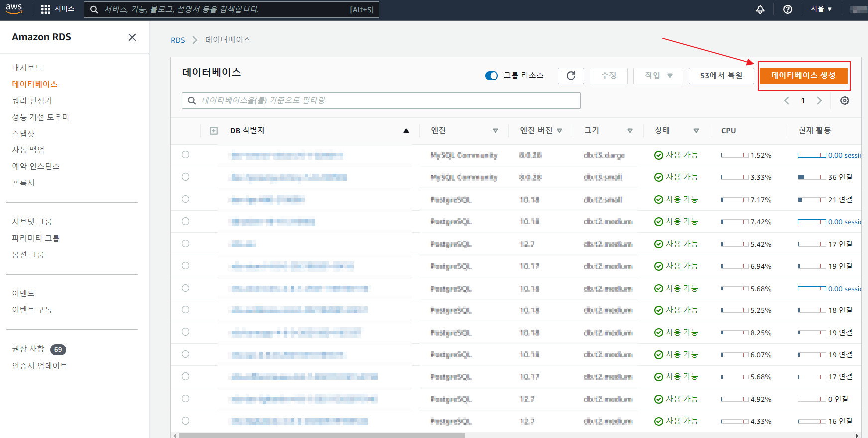868x438 pixels.
Task: Click the 수정 button
Action: [x=609, y=76]
